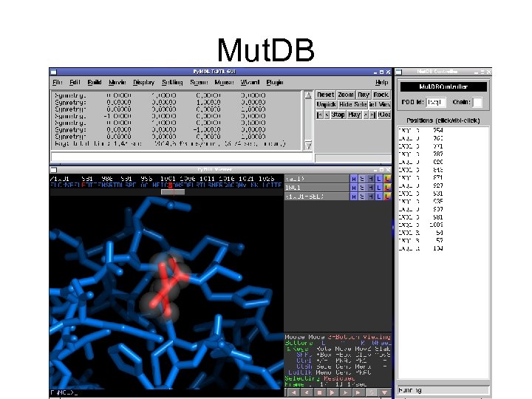Open the Label menu for the (all) row

[x=379, y=179]
